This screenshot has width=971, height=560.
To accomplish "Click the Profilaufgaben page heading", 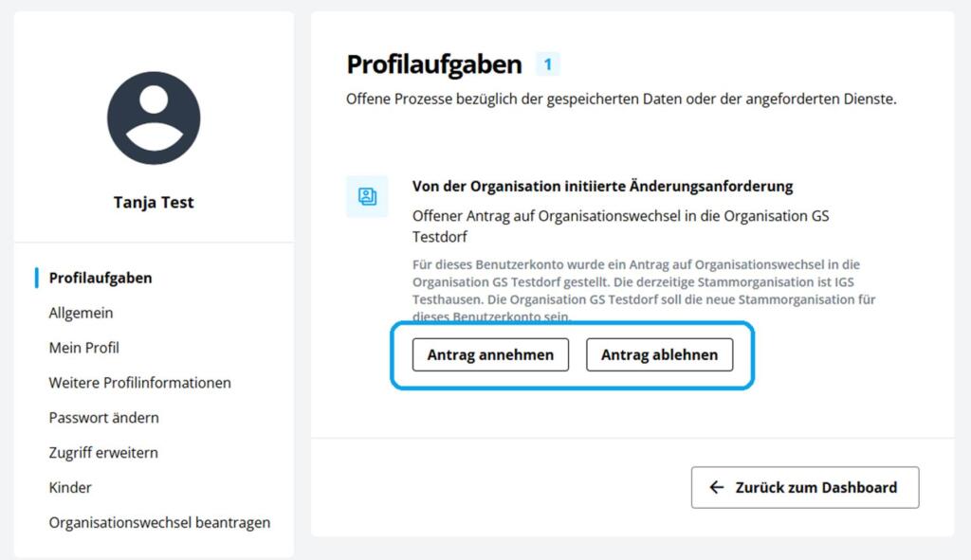I will point(434,64).
